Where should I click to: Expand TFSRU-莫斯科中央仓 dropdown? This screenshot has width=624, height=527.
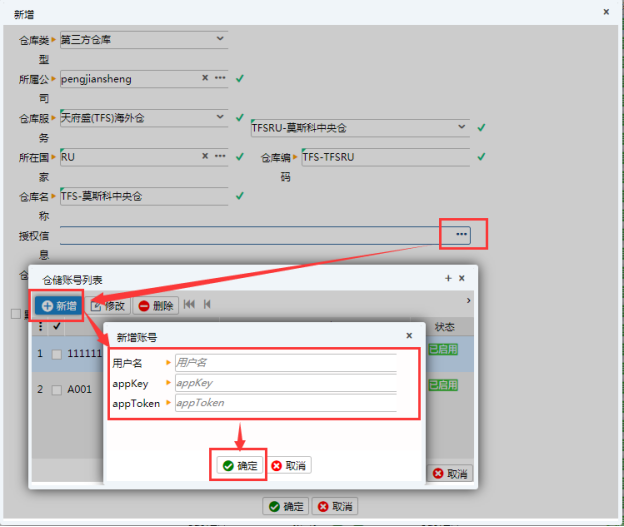[x=461, y=127]
